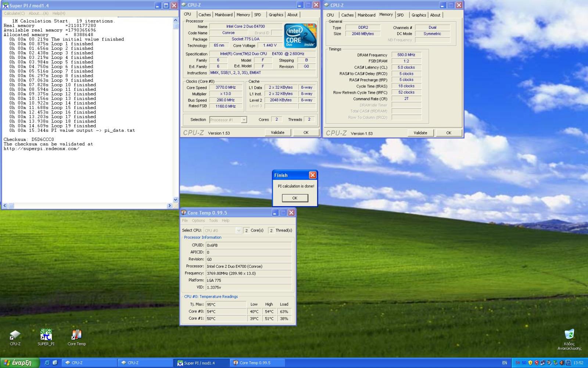
Task: Click OK in the left CPU-Z window
Action: click(306, 132)
